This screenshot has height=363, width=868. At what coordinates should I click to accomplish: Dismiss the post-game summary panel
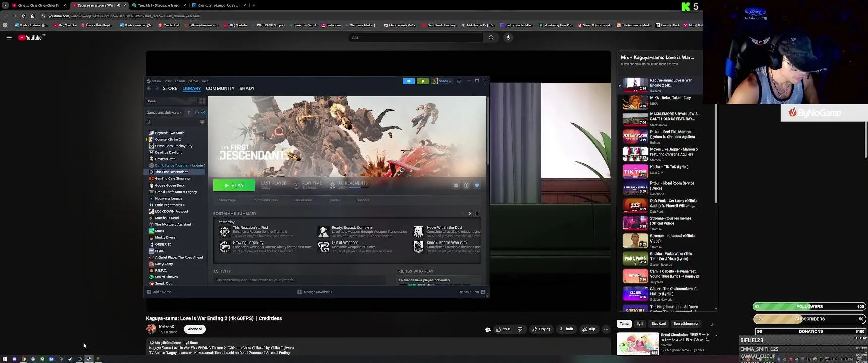[477, 214]
